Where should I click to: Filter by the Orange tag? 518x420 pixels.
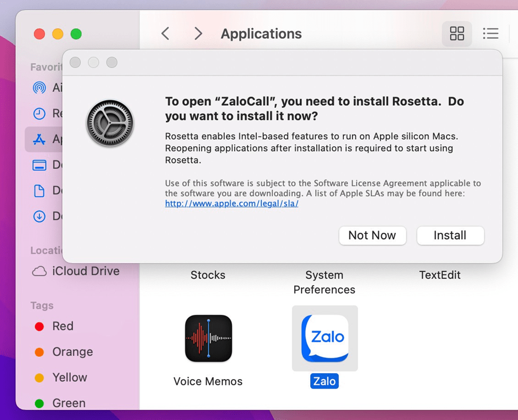coord(72,352)
